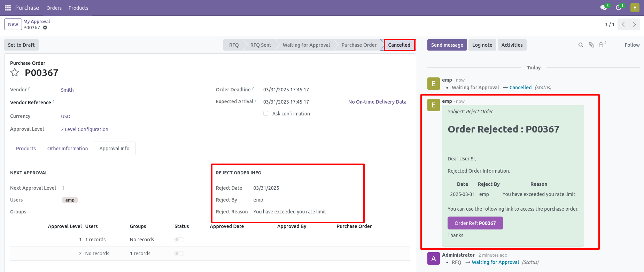Image resolution: width=644 pixels, height=272 pixels.
Task: Click the gear actions icon near P00367
Action: click(x=45, y=28)
